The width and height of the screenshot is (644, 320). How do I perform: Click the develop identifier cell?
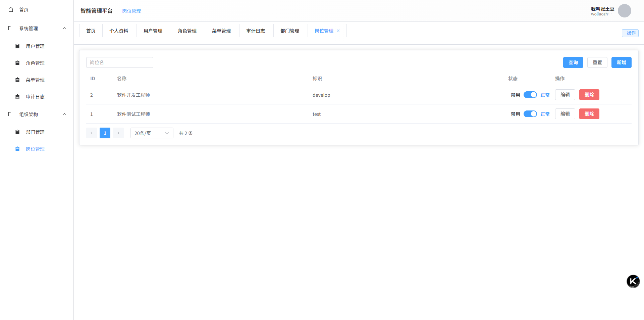pyautogui.click(x=321, y=95)
